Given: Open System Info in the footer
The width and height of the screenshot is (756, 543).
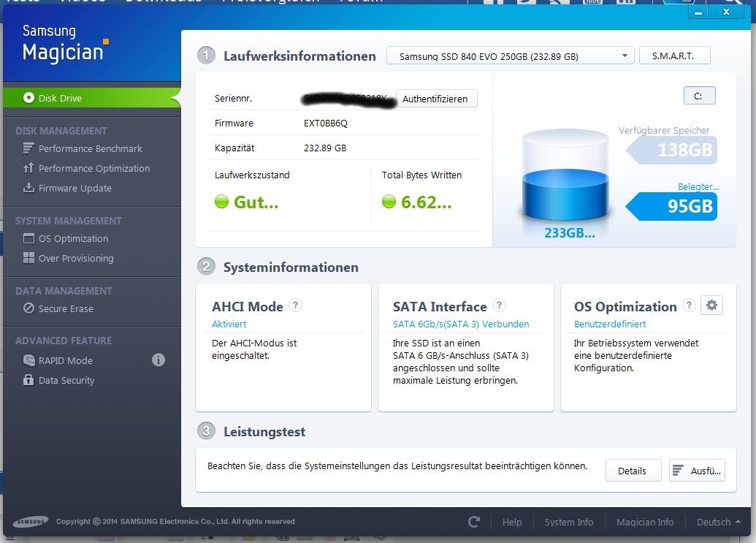Looking at the screenshot, I should [x=569, y=523].
